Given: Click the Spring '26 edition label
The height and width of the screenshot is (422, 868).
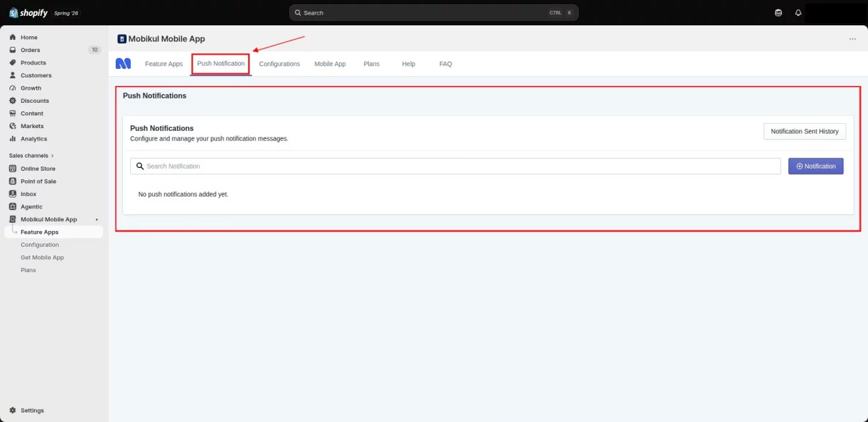Looking at the screenshot, I should pos(66,13).
